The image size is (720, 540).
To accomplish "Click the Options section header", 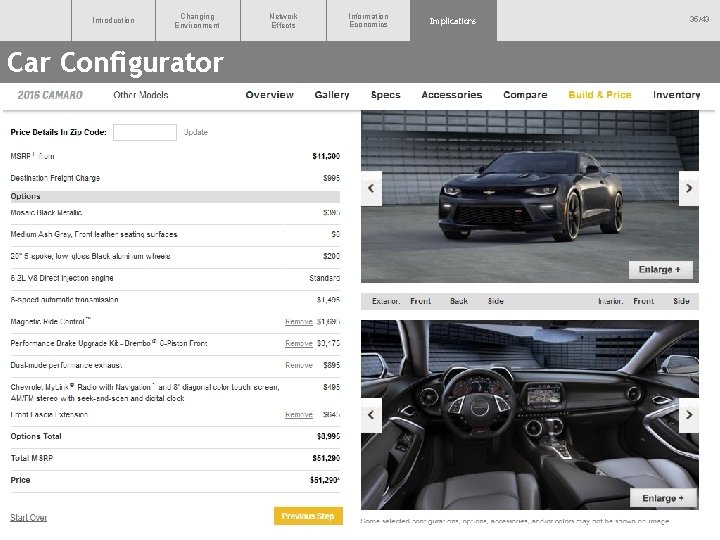I will pos(175,197).
